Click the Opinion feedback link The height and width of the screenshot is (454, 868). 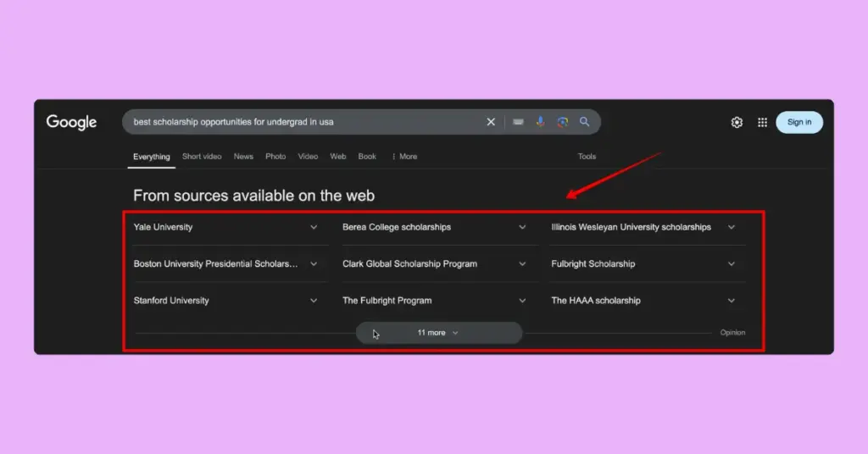click(732, 332)
